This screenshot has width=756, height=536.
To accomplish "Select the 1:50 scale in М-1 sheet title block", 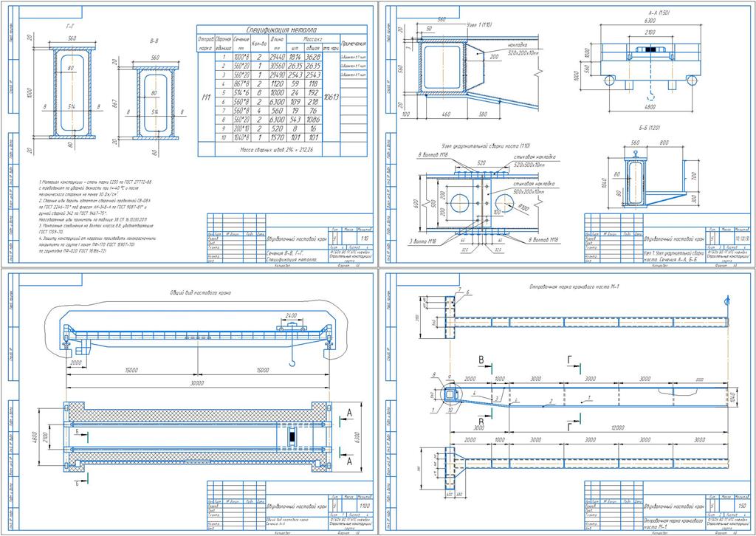I will click(742, 506).
